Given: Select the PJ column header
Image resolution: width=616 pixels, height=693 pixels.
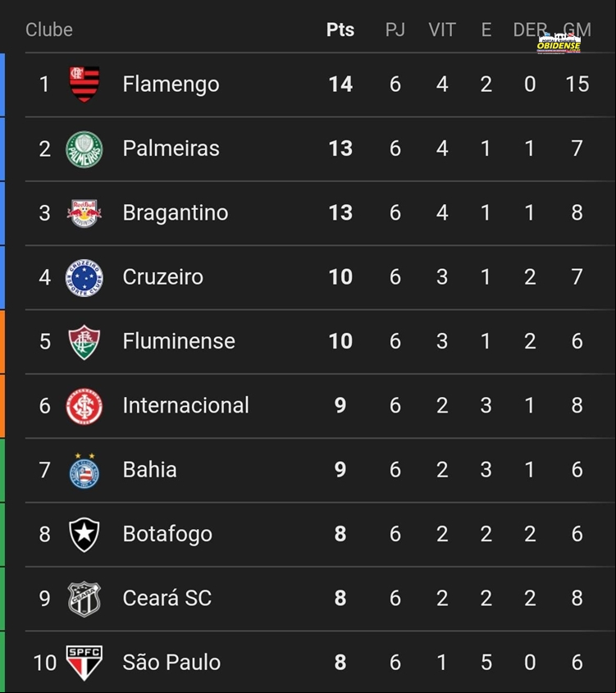Looking at the screenshot, I should tap(395, 30).
